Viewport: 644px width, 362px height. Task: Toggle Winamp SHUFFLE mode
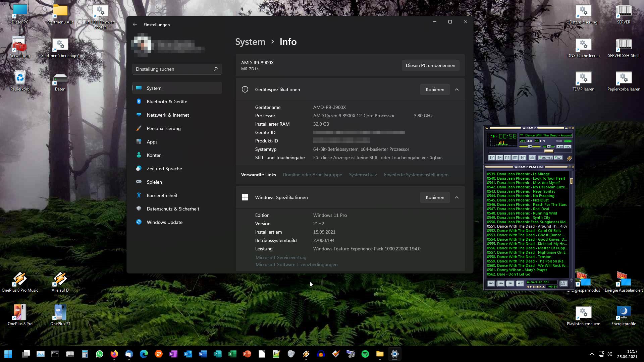[546, 158]
